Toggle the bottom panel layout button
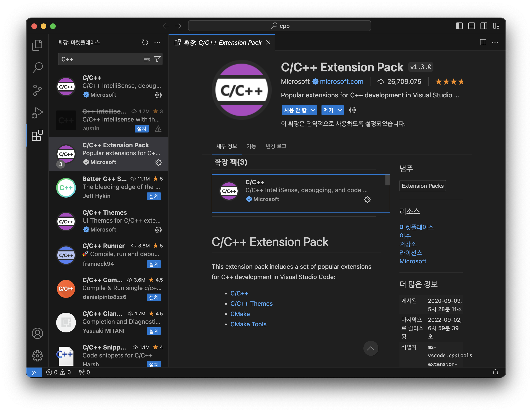This screenshot has height=412, width=532. [x=471, y=26]
